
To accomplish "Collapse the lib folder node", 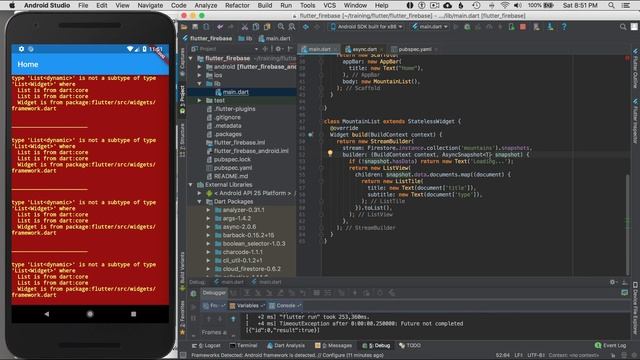I will 199,84.
